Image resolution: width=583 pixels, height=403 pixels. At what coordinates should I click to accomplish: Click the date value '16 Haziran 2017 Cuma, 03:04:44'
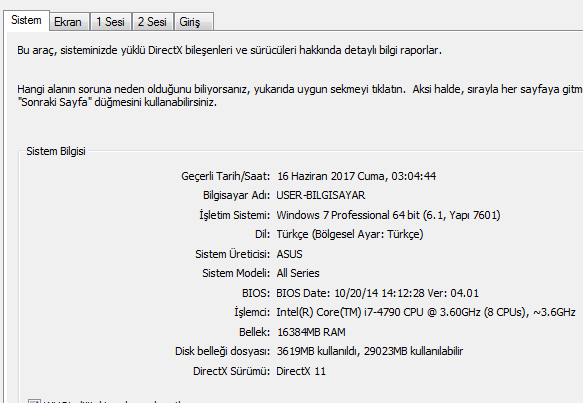357,176
